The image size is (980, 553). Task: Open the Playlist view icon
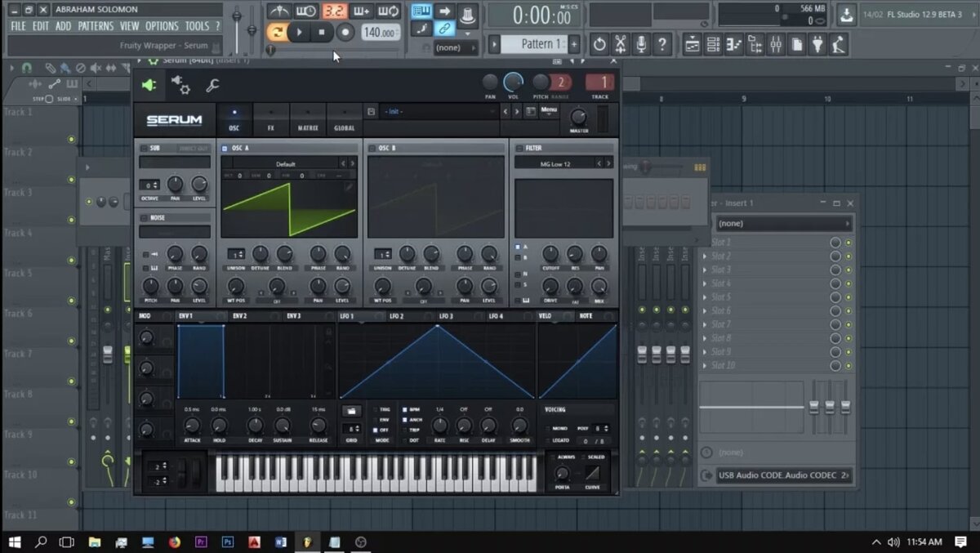693,44
